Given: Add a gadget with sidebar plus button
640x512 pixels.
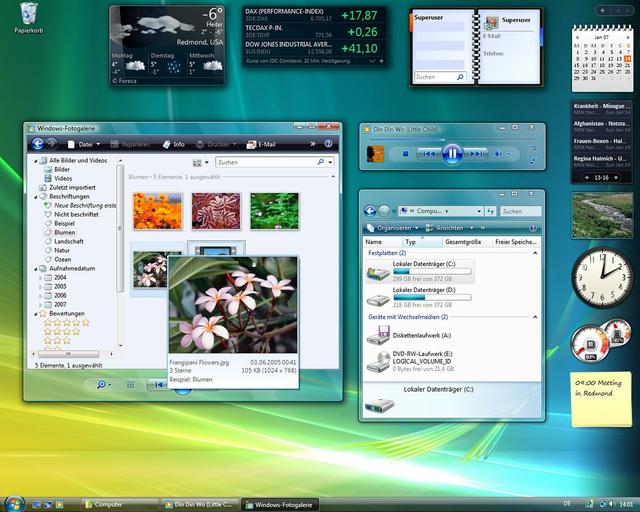Looking at the screenshot, I should coord(602,11).
